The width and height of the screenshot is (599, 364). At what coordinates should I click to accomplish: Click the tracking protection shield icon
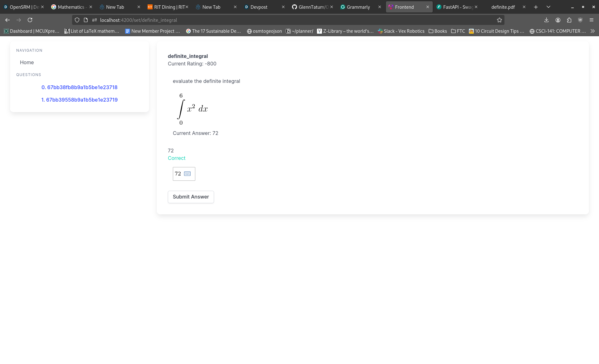coord(77,20)
